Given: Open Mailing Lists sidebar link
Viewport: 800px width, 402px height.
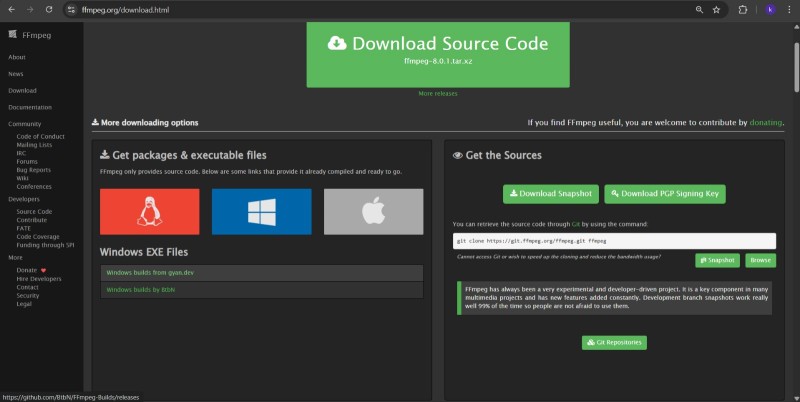Looking at the screenshot, I should (x=34, y=145).
